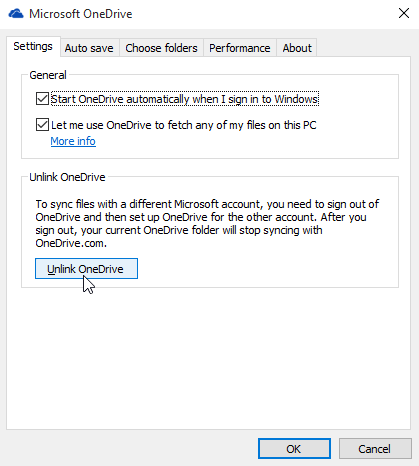This screenshot has height=466, width=419.
Task: Confirm settings with the OK button
Action: [x=294, y=449]
